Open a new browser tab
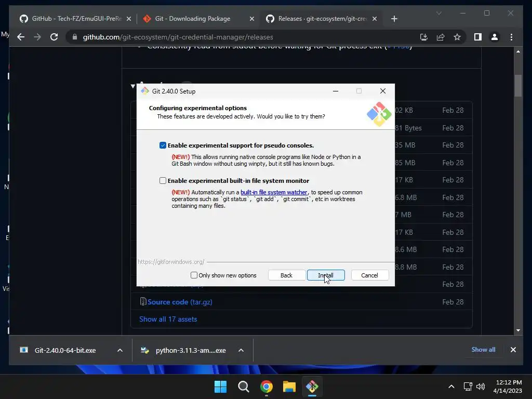532x399 pixels. tap(394, 19)
